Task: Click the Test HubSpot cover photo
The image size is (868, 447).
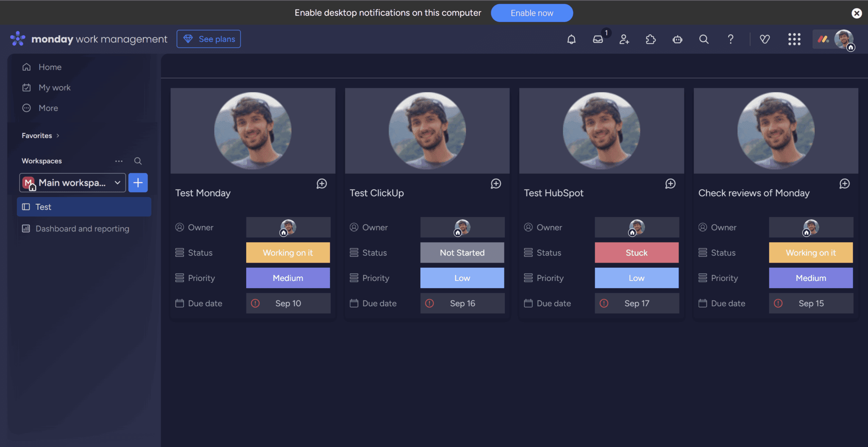Action: [x=601, y=131]
